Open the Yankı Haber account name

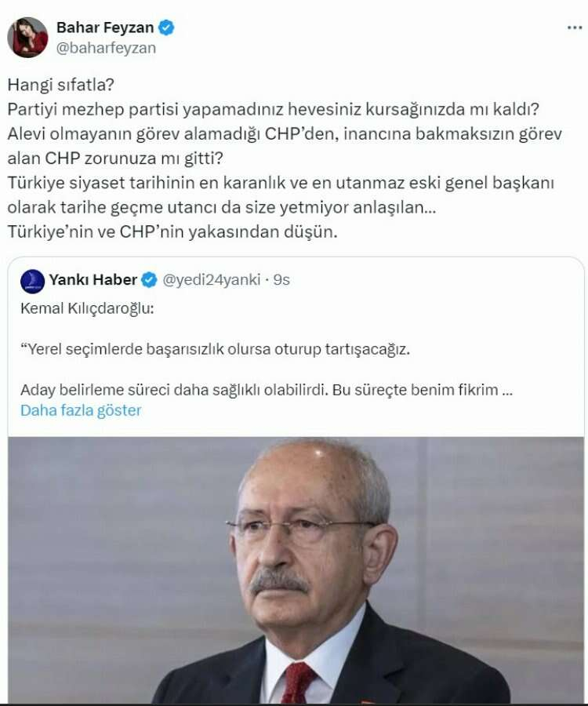pyautogui.click(x=93, y=279)
